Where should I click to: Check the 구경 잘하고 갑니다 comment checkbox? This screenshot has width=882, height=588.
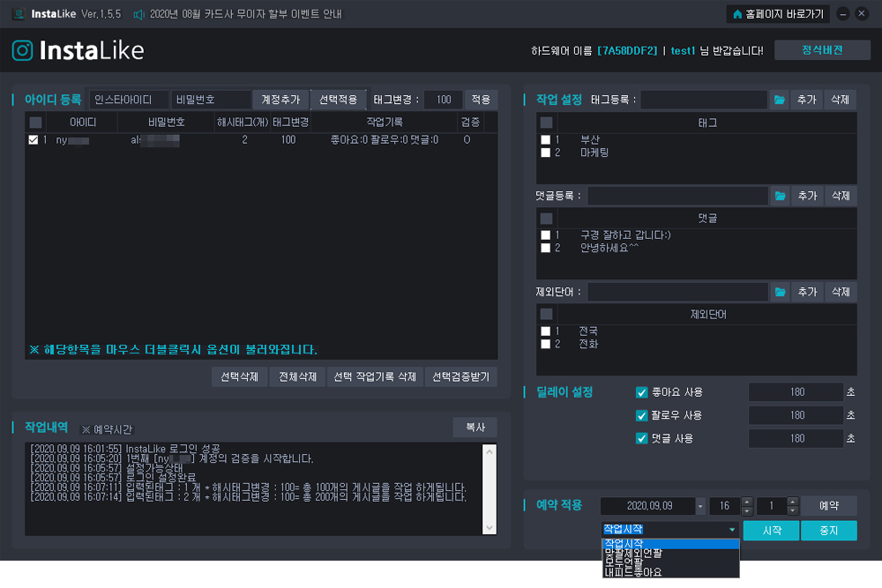tap(545, 235)
